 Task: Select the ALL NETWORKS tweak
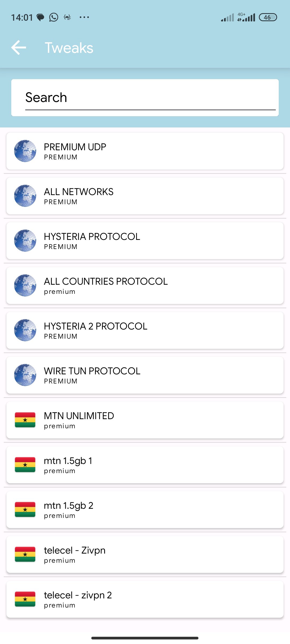[145, 196]
